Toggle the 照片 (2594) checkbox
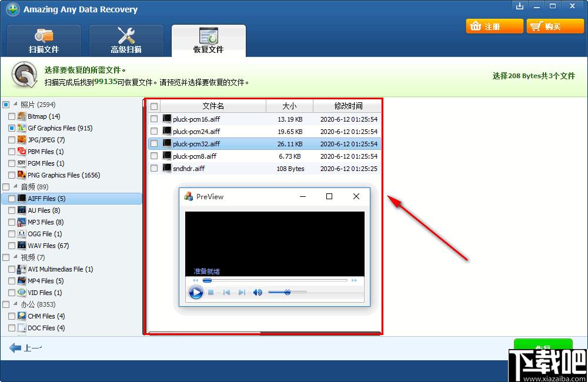588x382 pixels. click(6, 104)
